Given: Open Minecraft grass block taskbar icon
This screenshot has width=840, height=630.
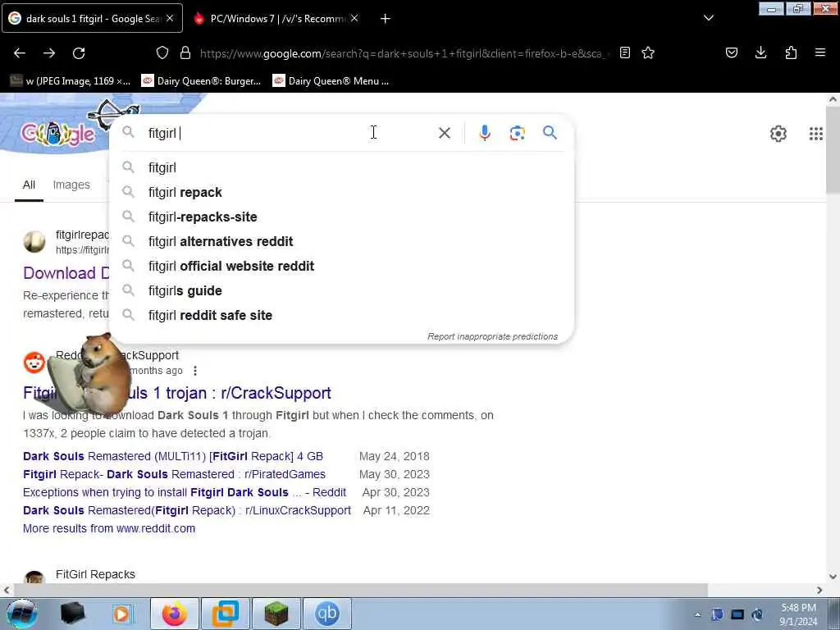Looking at the screenshot, I should pos(276,614).
